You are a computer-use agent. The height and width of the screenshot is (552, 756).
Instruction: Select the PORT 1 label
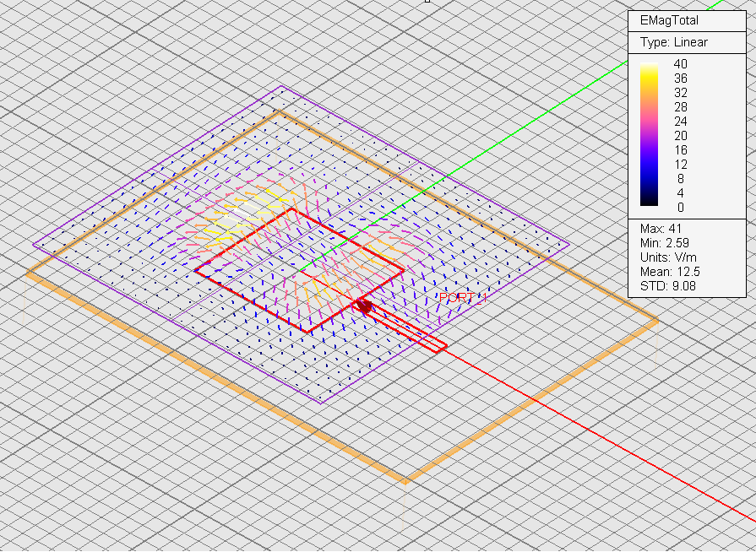click(x=463, y=298)
